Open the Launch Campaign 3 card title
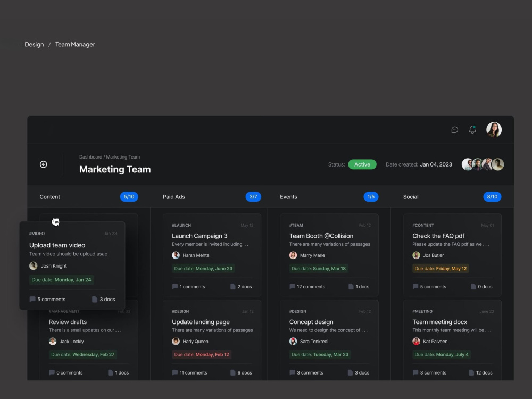532x399 pixels. point(199,236)
